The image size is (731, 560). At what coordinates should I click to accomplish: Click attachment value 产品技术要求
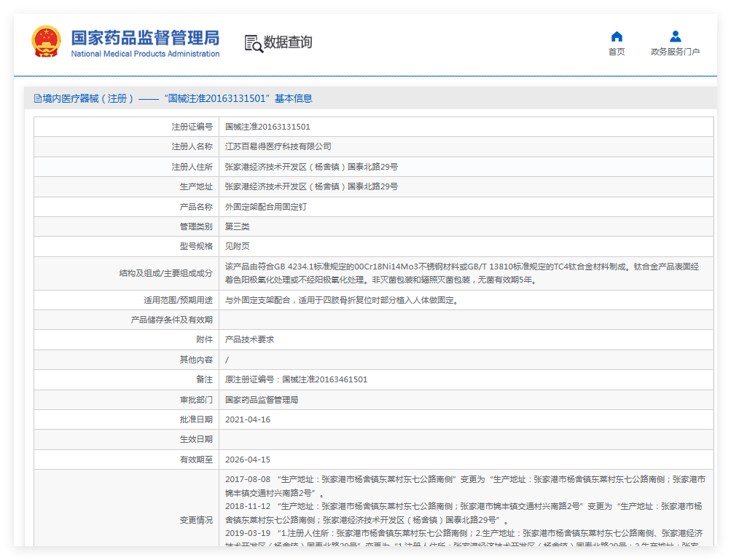coord(249,339)
